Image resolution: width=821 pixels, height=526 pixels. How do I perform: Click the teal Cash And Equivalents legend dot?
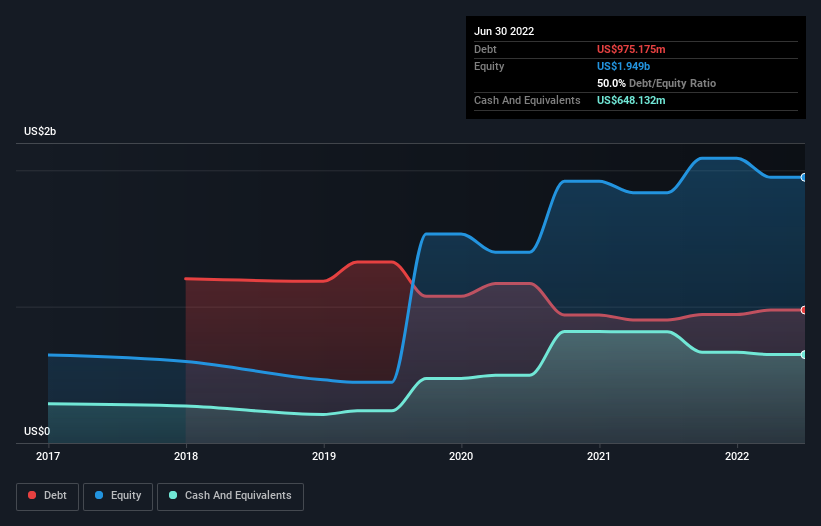[x=173, y=495]
